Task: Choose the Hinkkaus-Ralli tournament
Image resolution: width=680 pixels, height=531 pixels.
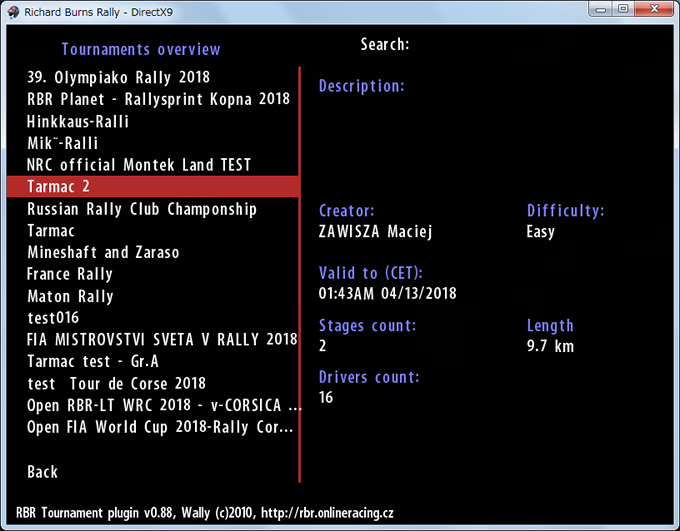Action: click(x=78, y=121)
